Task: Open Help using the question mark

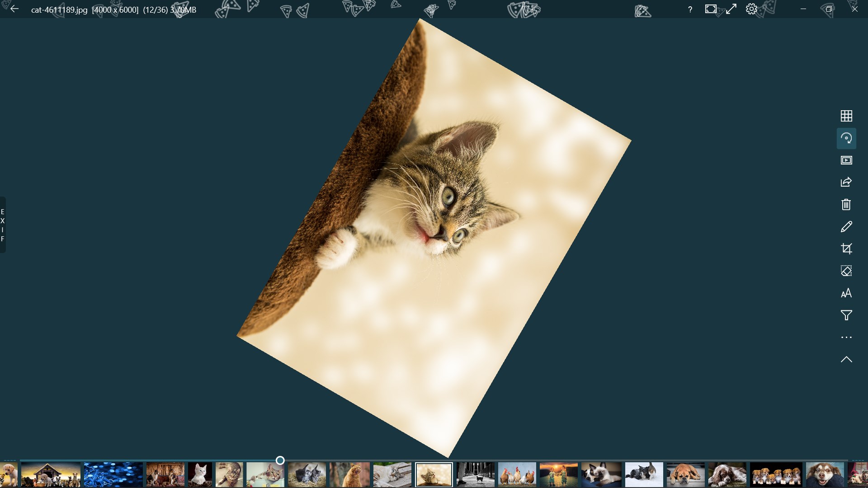Action: coord(689,9)
